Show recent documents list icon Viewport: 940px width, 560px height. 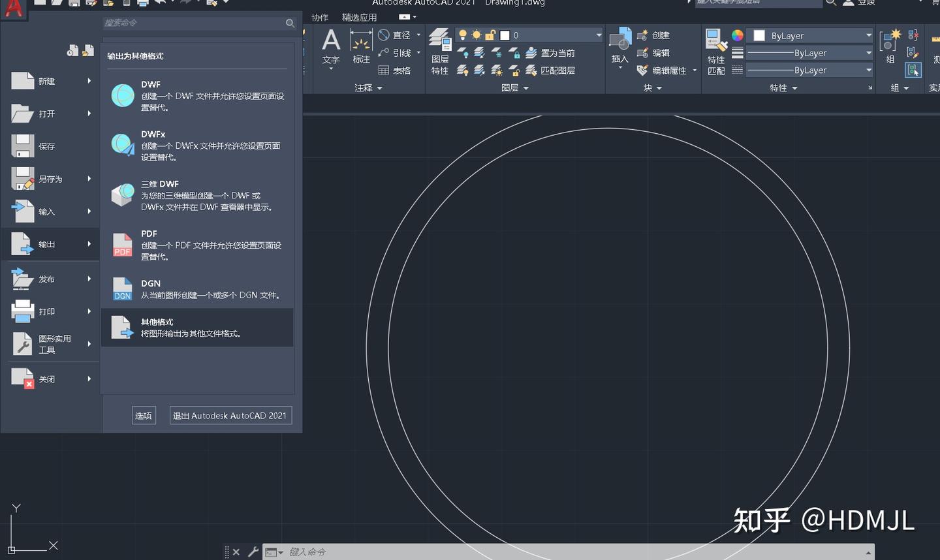pos(72,51)
